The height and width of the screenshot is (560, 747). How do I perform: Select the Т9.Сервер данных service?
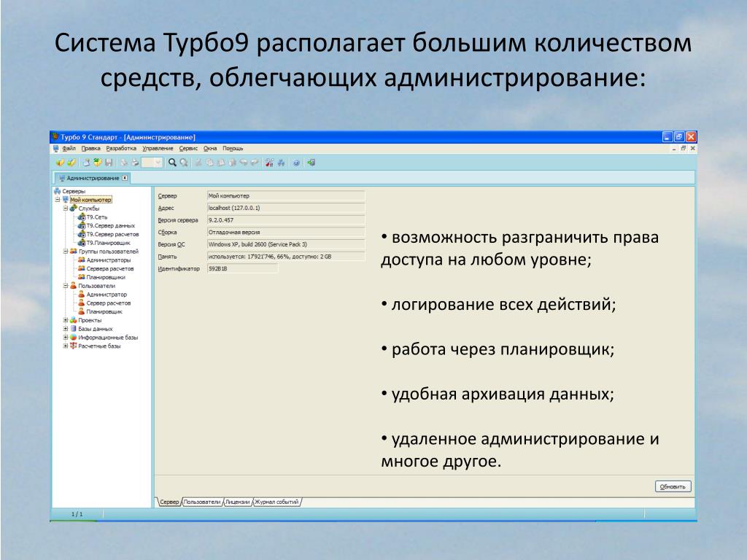coord(111,225)
